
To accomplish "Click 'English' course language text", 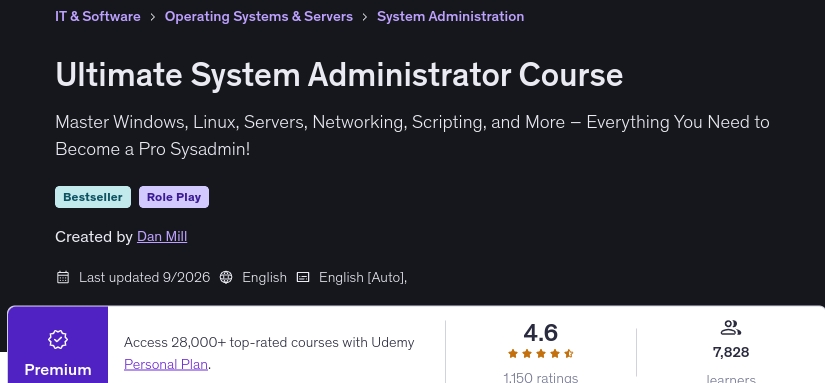I will (264, 277).
